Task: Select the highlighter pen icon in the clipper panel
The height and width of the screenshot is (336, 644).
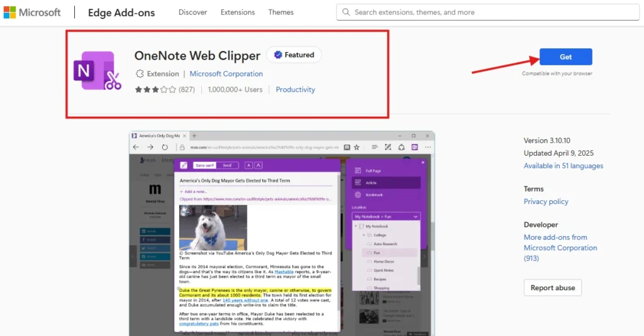Action: (184, 165)
